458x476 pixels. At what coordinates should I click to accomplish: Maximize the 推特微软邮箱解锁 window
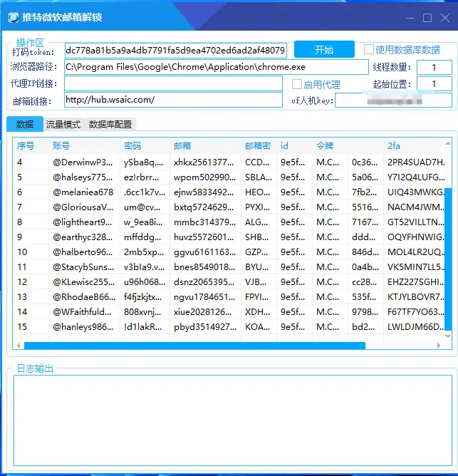[x=427, y=18]
